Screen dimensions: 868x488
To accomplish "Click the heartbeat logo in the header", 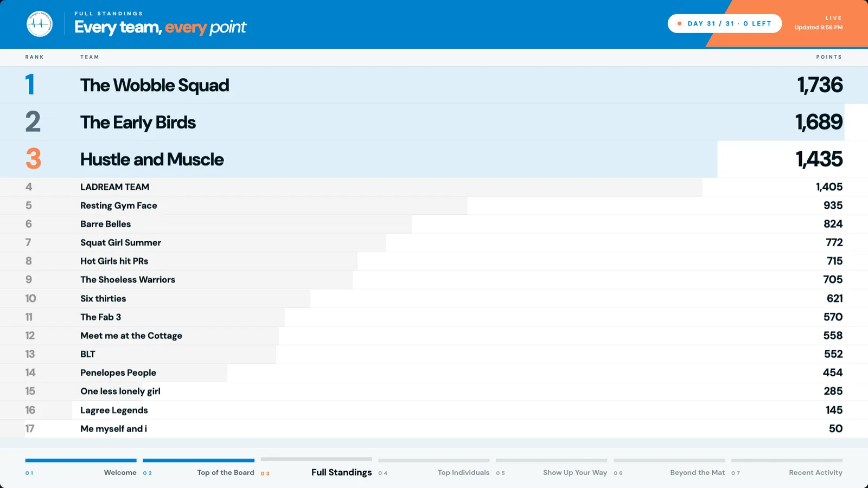I will (40, 24).
